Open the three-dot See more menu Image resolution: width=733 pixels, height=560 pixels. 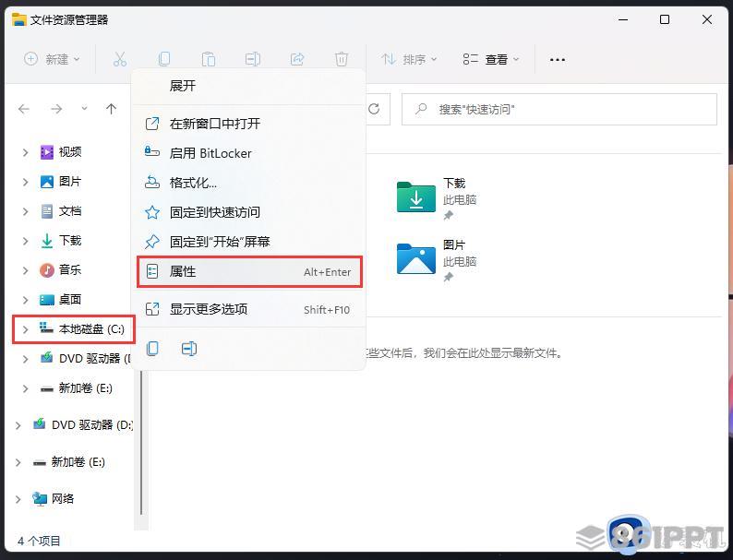pos(558,60)
